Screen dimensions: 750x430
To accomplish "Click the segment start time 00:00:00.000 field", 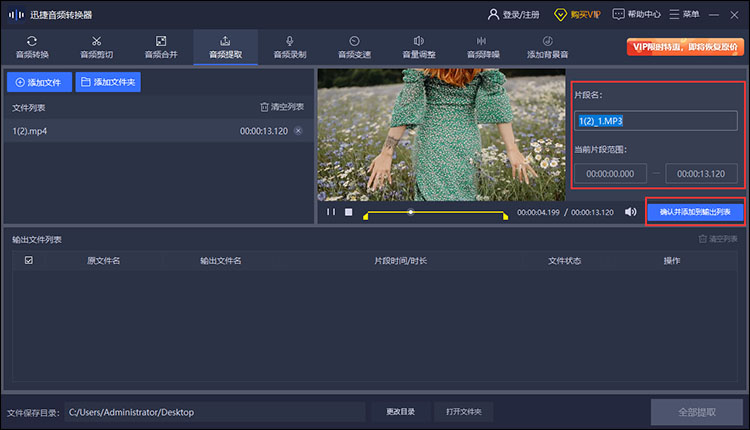I will tap(610, 174).
